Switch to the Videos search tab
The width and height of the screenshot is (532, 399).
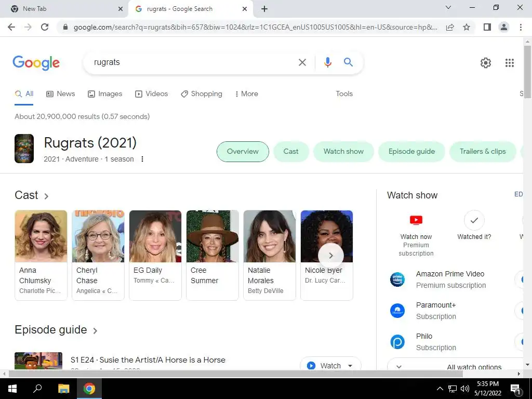pyautogui.click(x=151, y=94)
